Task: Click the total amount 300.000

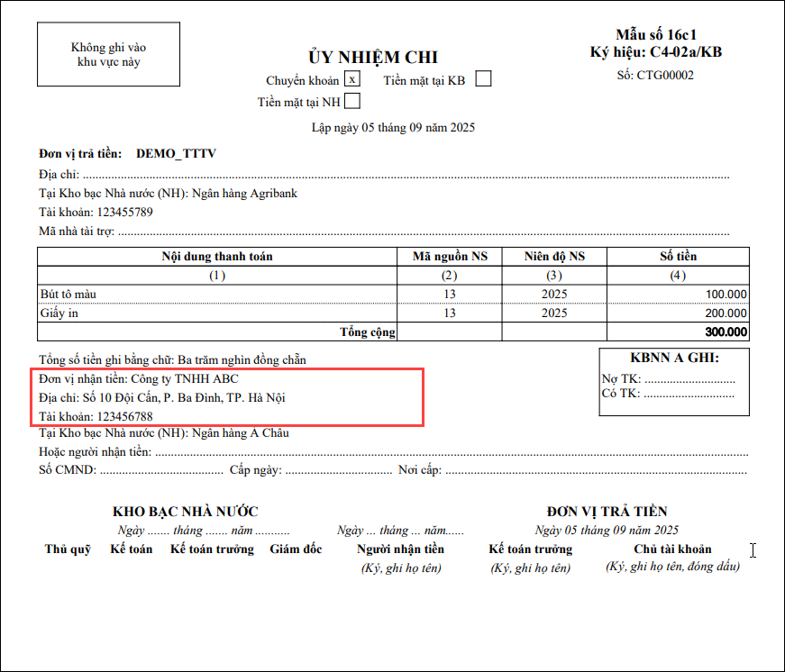Action: pyautogui.click(x=726, y=331)
